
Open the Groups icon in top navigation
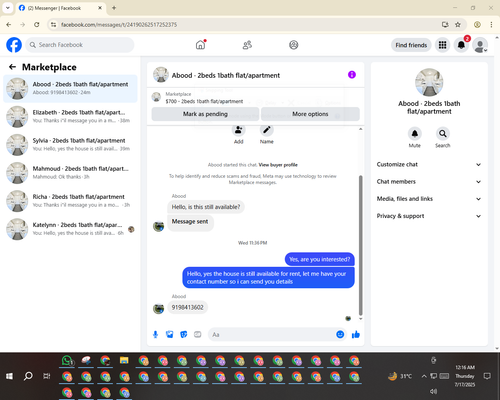tap(294, 45)
